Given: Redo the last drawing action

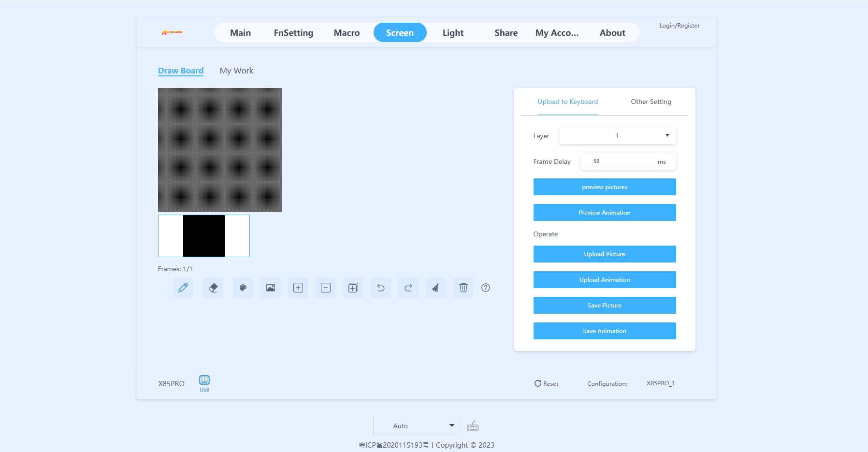Looking at the screenshot, I should [408, 288].
